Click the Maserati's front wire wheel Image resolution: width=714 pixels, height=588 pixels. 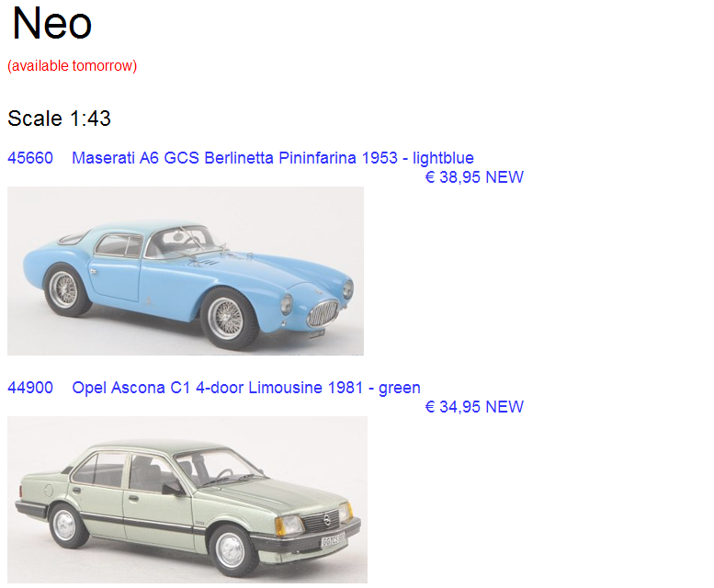pyautogui.click(x=226, y=318)
